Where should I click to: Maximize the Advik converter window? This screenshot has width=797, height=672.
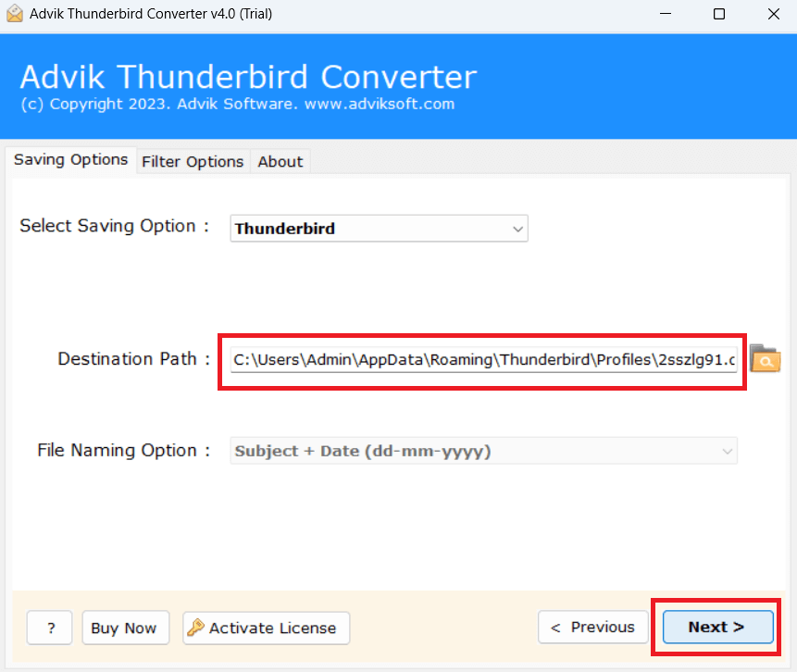tap(719, 14)
